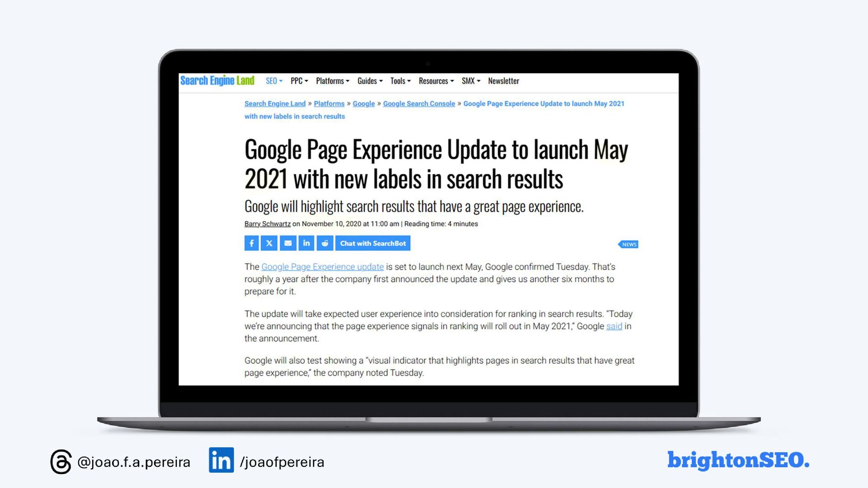
Task: Click the LinkedIn logo in footer
Action: tap(221, 460)
